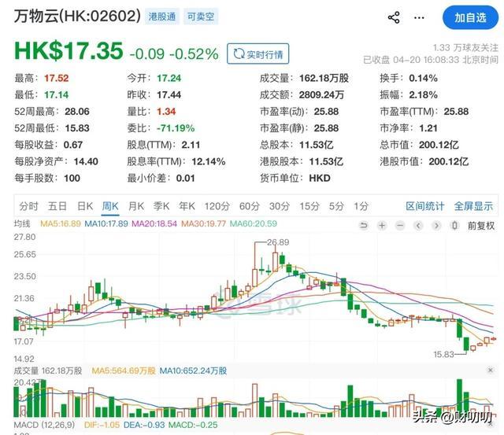Click the 股息率(TTM) value 12.14%

pyautogui.click(x=209, y=161)
